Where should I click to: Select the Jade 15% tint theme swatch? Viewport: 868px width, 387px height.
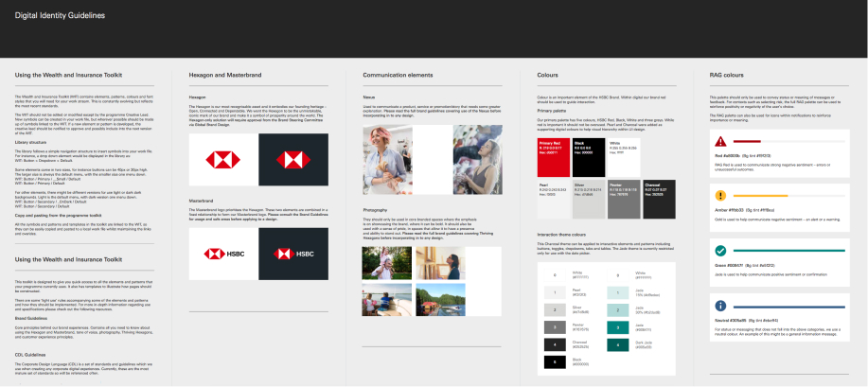[x=615, y=293]
